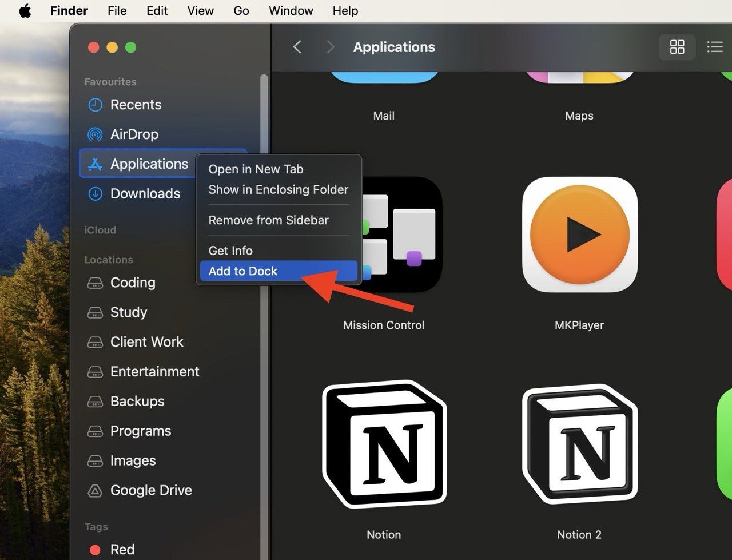Click the iCloud section header
Image resolution: width=732 pixels, height=560 pixels.
(100, 230)
